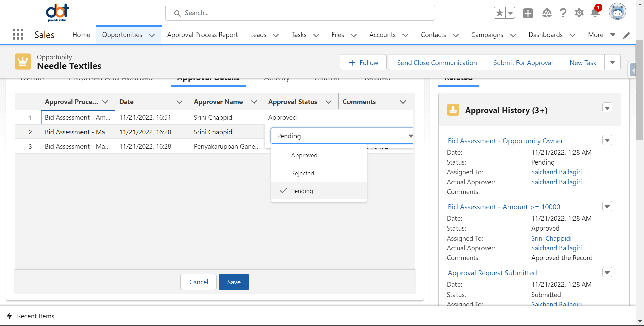Image resolution: width=644 pixels, height=326 pixels.
Task: Click the Recent Items lightning icon
Action: [10, 316]
